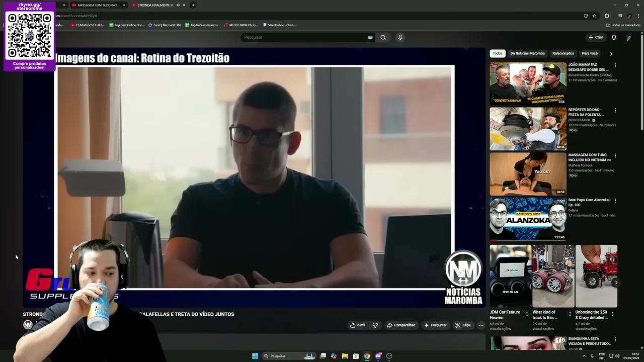Open LS Miata V2.0 Full B... bookmark

pos(88,25)
